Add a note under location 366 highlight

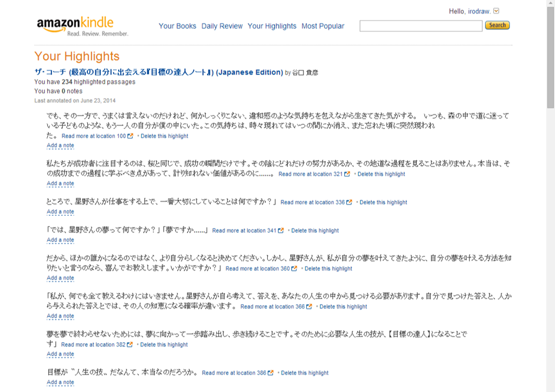click(x=61, y=316)
